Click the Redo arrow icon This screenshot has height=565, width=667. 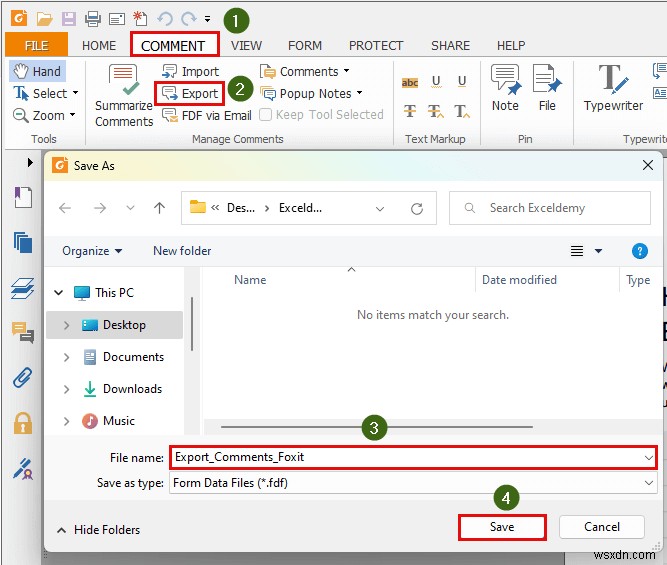(189, 19)
